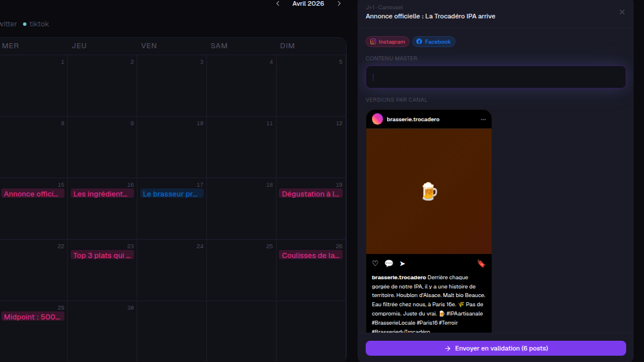Click into the Contenu Master text field

click(496, 77)
